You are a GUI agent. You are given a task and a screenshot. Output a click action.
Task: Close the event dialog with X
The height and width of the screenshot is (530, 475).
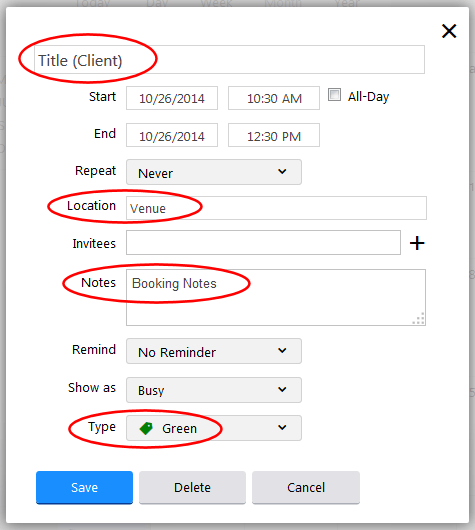tap(449, 31)
